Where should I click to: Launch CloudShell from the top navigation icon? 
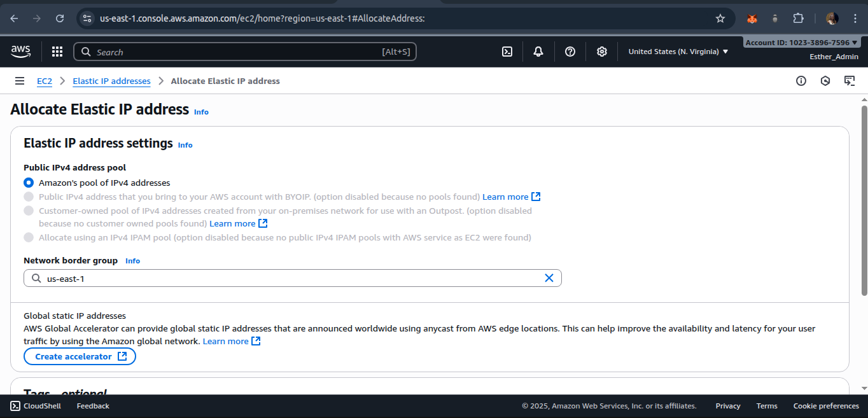[507, 52]
